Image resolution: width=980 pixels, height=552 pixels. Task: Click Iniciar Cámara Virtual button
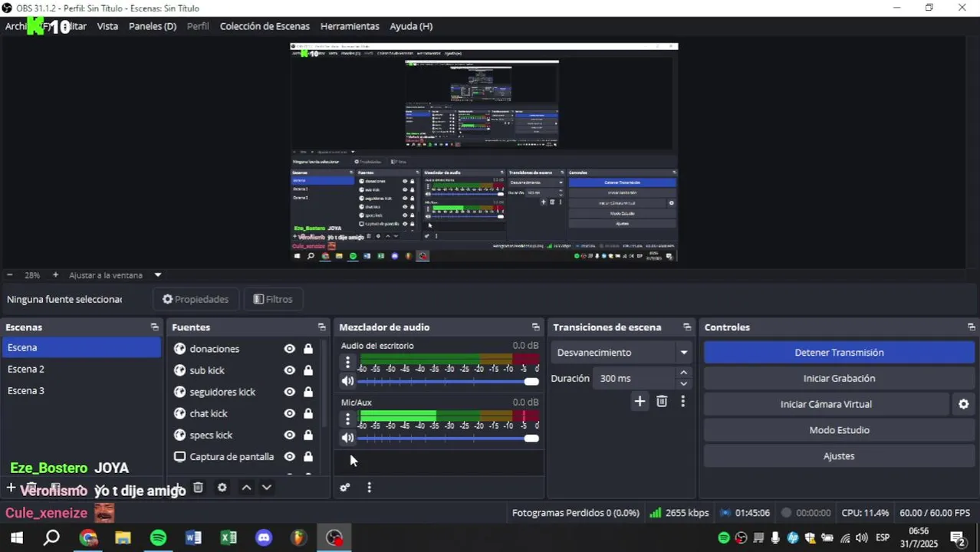click(826, 404)
